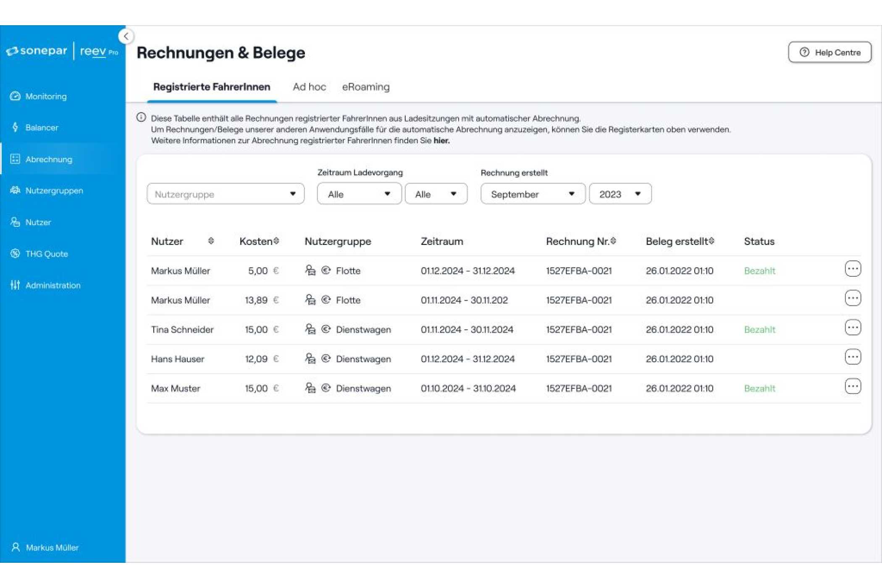This screenshot has height=588, width=882.
Task: Go to Abrechnung in the sidebar
Action: [x=63, y=159]
